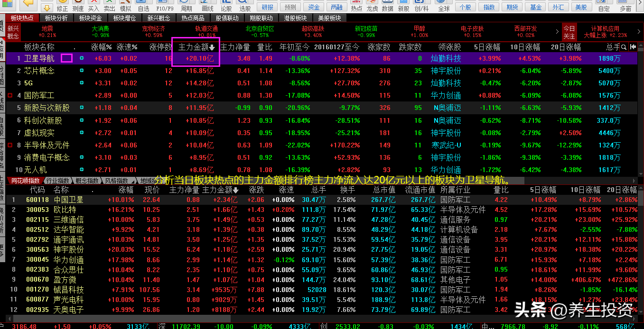Click the search magnifier in table header

624,47
